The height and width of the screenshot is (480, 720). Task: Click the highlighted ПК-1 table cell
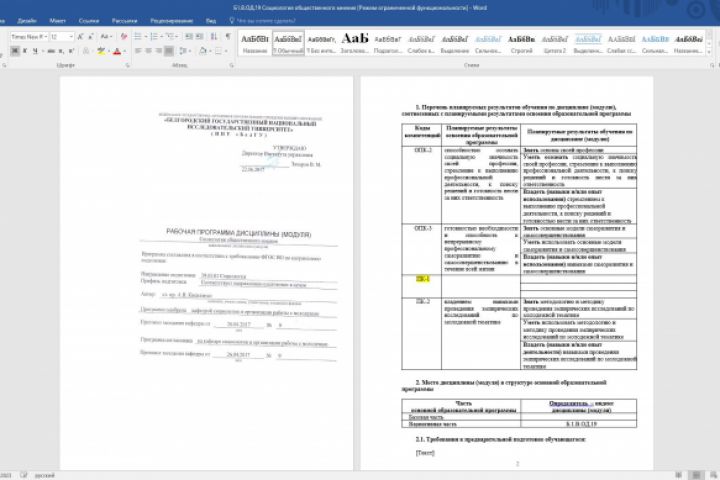[422, 286]
